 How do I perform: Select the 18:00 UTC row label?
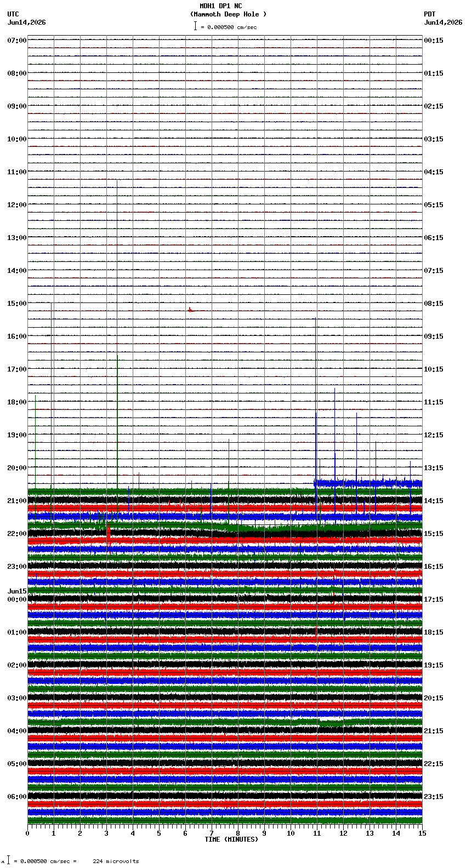click(x=17, y=402)
